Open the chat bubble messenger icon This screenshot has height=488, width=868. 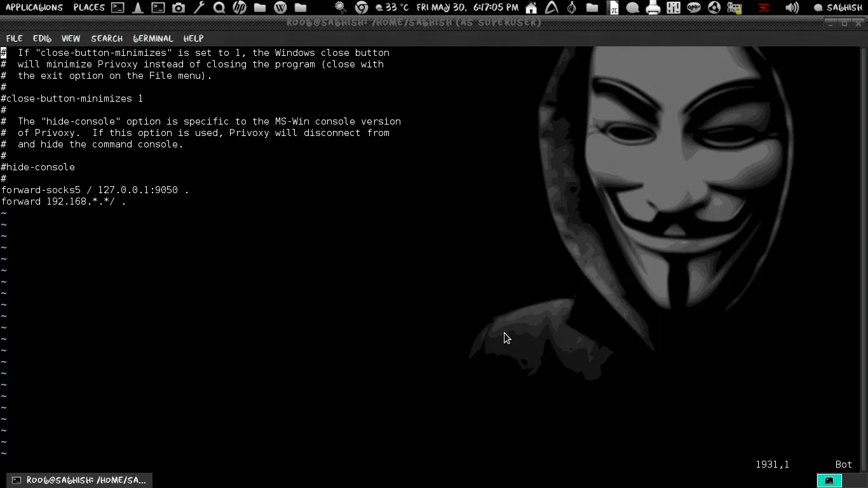633,8
